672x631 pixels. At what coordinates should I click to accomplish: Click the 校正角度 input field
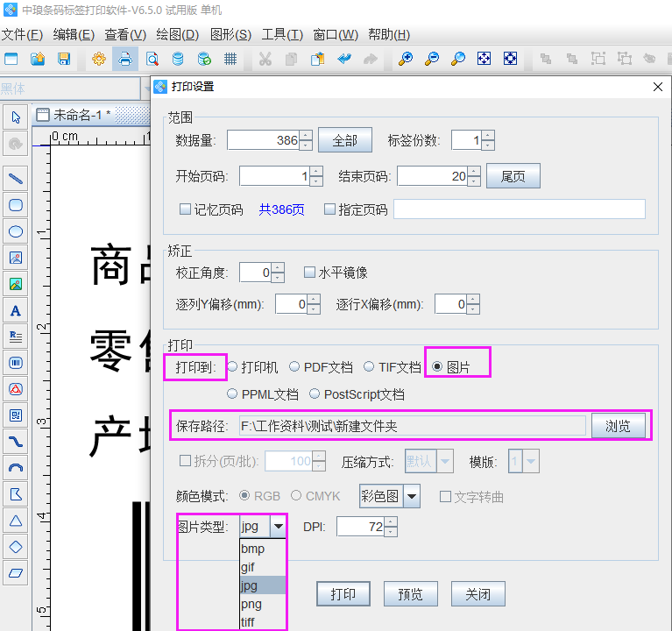(x=256, y=273)
